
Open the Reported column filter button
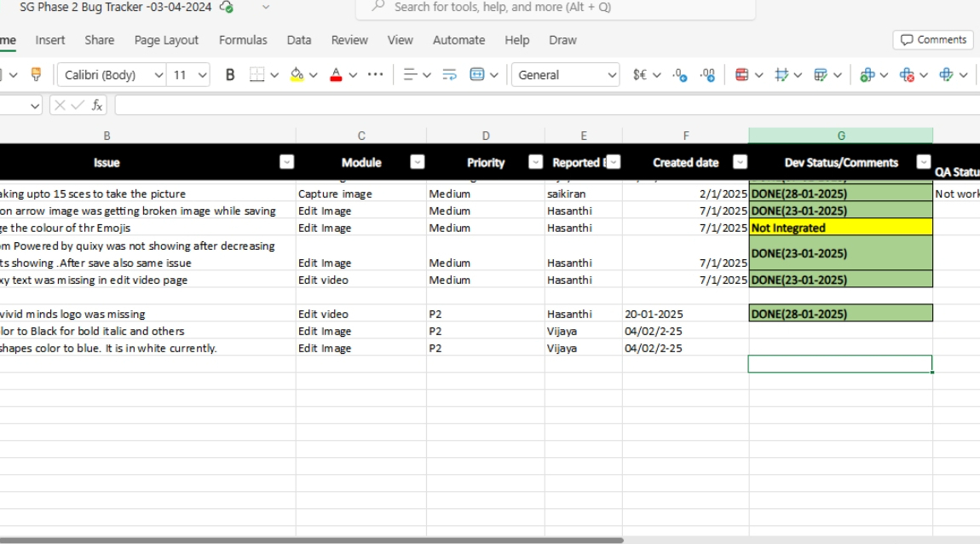(613, 162)
